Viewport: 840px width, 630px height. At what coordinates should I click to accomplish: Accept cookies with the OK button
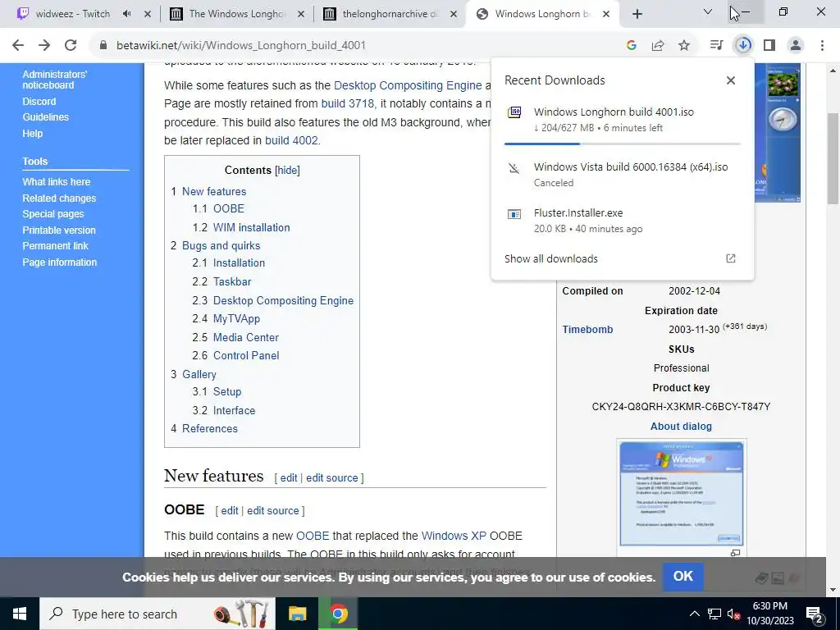[683, 577]
